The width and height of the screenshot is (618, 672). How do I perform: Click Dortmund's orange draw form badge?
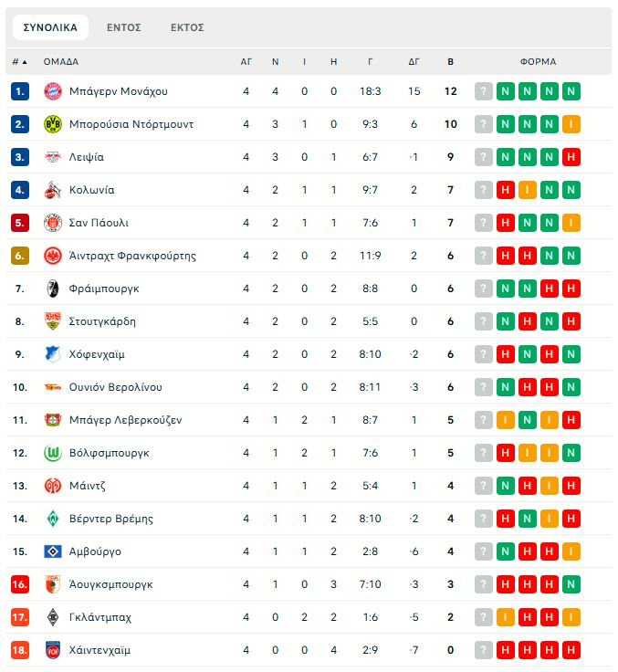pyautogui.click(x=571, y=124)
